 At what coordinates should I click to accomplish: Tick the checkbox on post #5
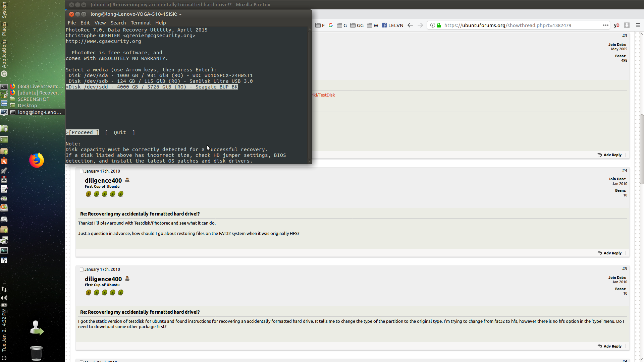82,269
